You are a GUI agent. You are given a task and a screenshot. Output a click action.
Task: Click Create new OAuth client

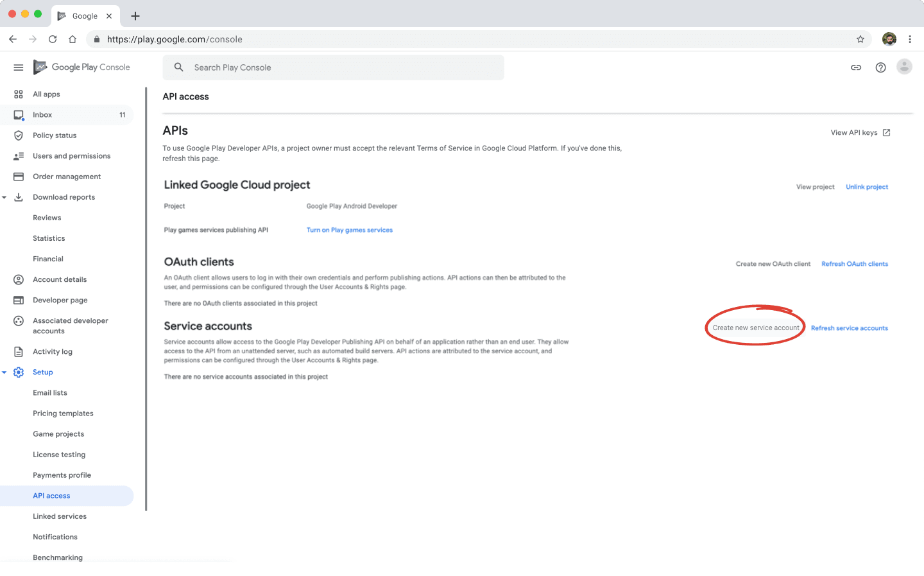point(773,264)
